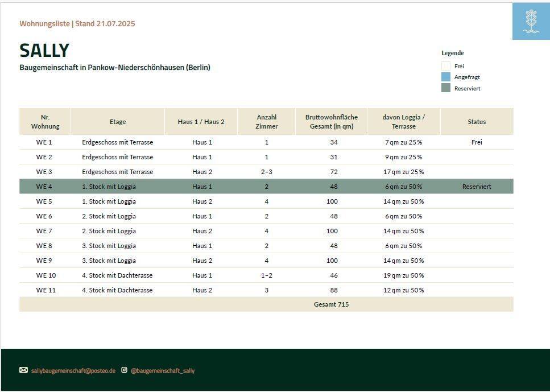Select the WE 7 cell
The height and width of the screenshot is (392, 550).
coord(44,231)
